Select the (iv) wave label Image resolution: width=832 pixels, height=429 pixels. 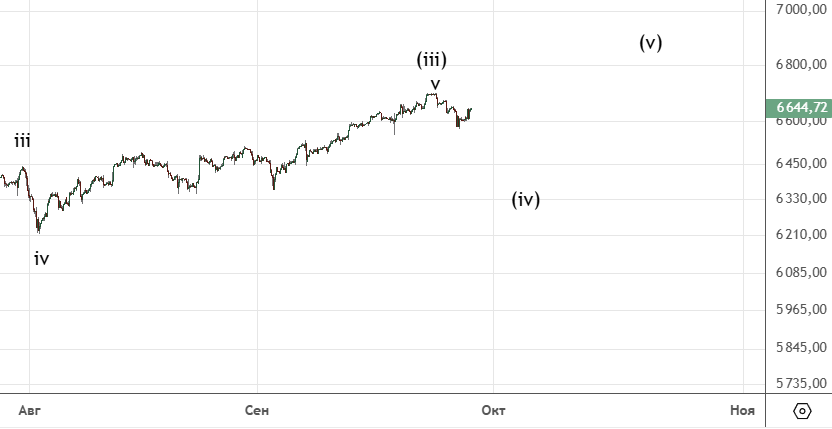coord(526,199)
